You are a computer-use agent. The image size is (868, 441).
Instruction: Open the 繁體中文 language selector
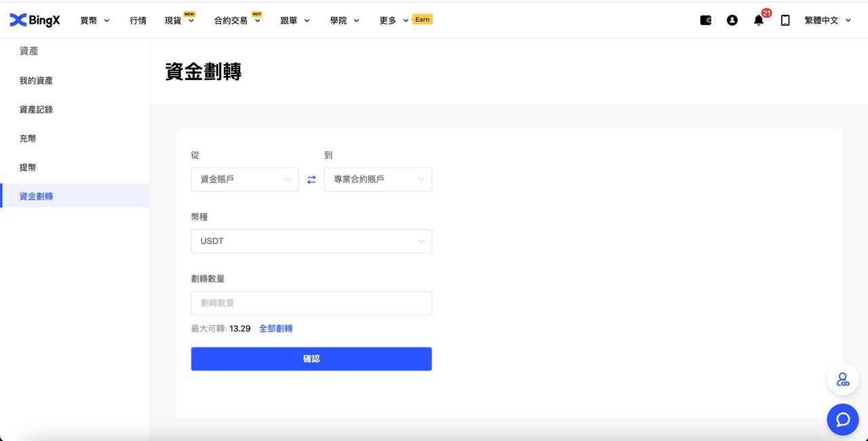click(x=827, y=20)
